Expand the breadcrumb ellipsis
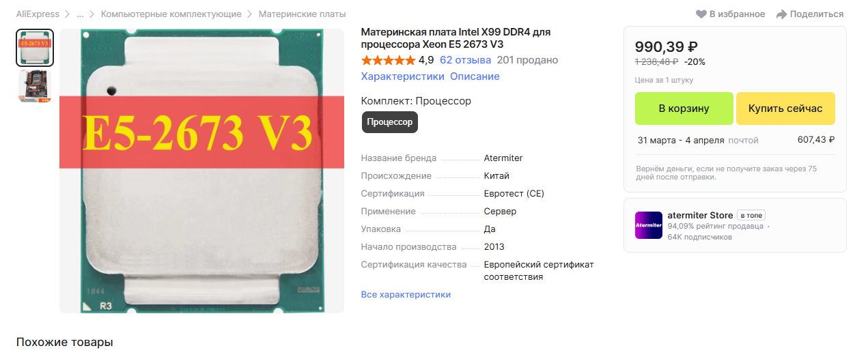Image resolution: width=868 pixels, height=359 pixels. click(x=81, y=14)
